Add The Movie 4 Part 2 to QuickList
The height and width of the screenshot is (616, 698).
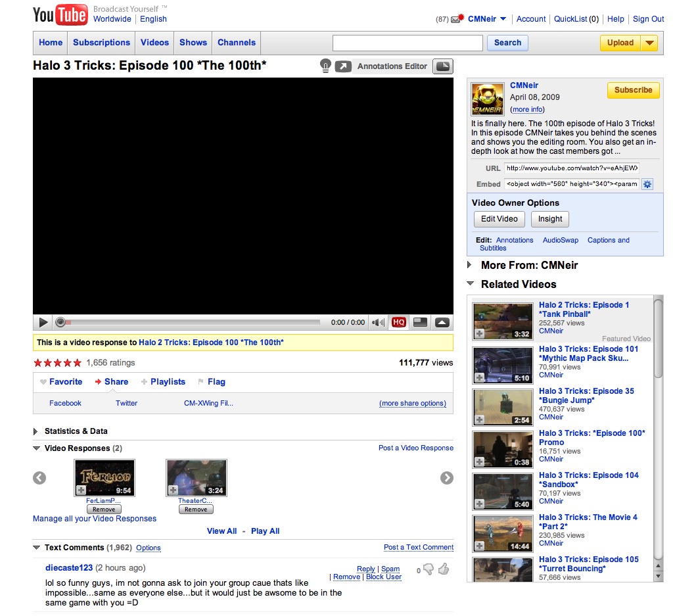pyautogui.click(x=479, y=546)
